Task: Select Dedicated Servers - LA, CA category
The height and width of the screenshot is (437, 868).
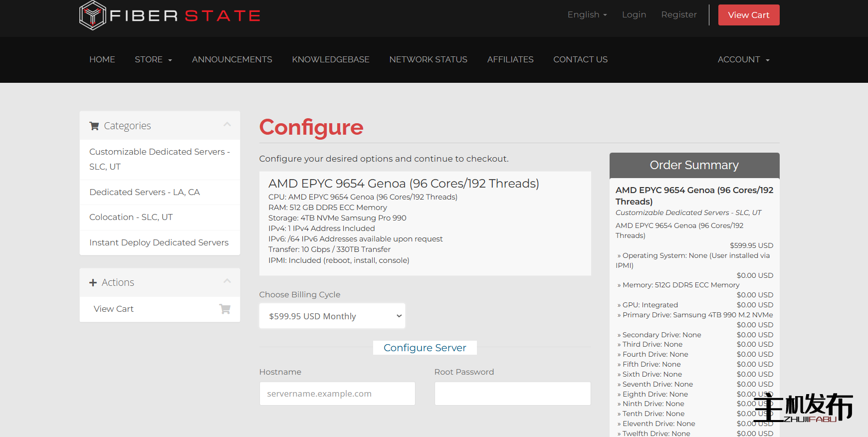Action: point(145,193)
